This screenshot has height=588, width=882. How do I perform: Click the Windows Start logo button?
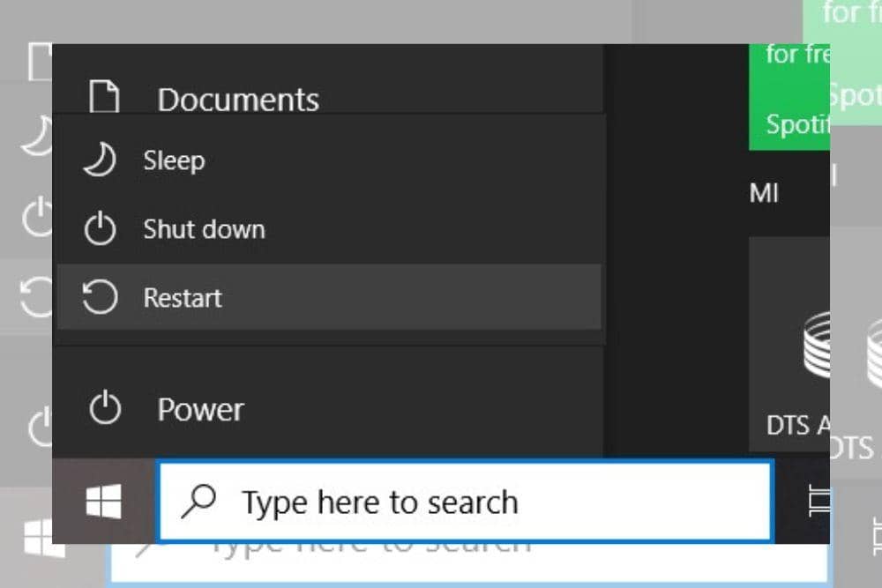[x=104, y=502]
